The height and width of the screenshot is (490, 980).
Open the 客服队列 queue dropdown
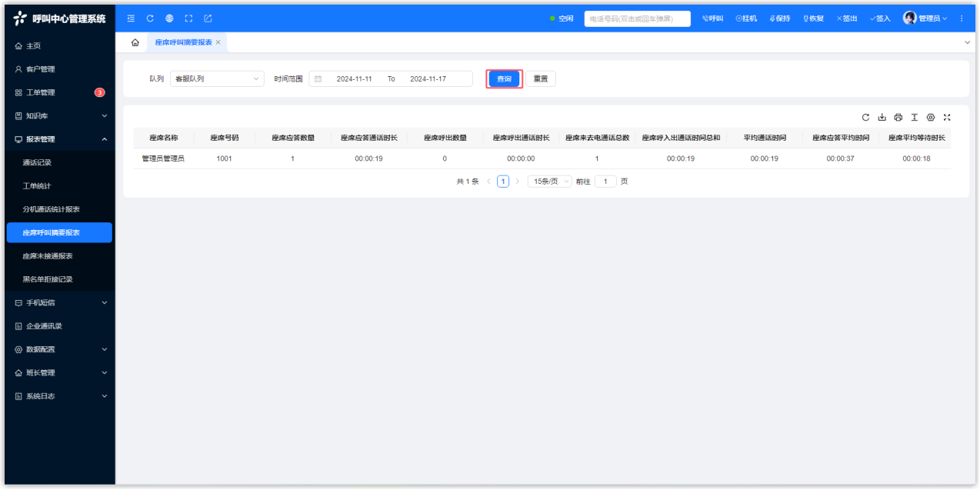point(216,78)
